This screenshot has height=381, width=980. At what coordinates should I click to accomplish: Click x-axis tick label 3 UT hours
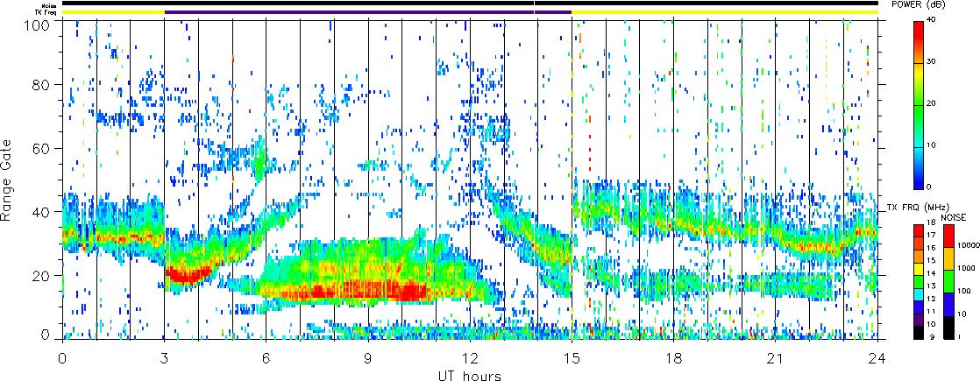165,359
